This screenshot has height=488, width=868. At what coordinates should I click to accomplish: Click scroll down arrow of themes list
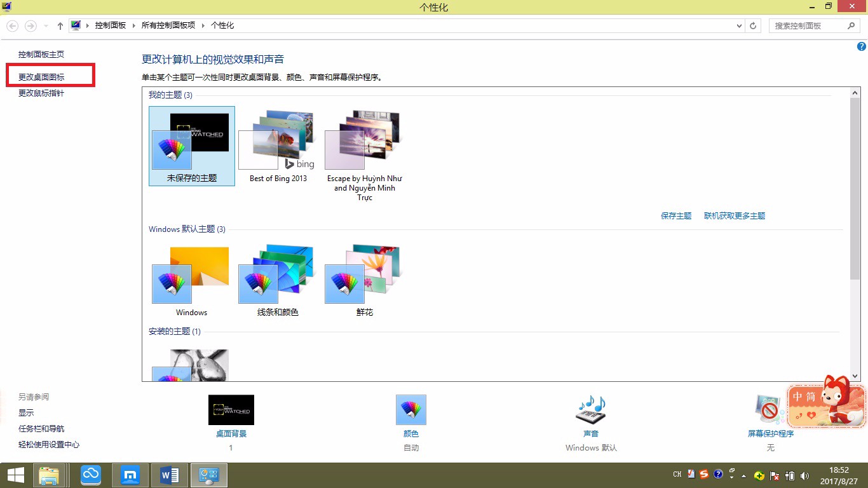[x=855, y=376]
